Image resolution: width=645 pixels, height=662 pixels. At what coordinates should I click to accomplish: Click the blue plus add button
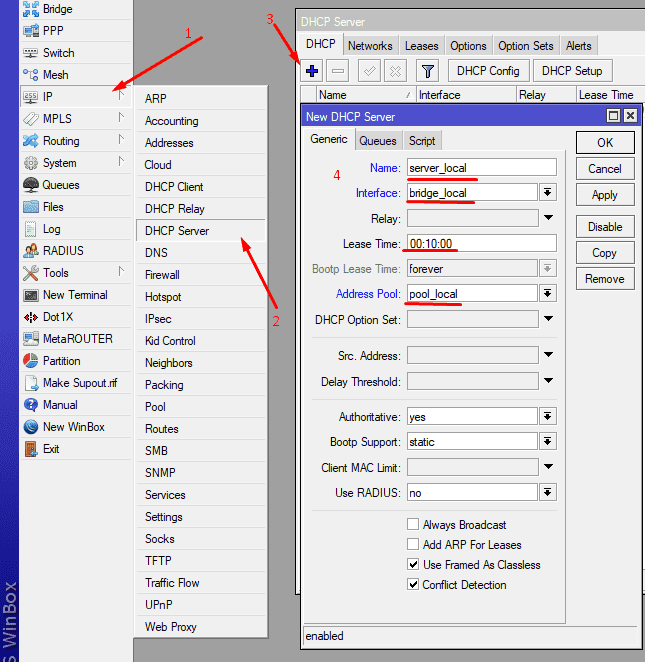pos(313,71)
